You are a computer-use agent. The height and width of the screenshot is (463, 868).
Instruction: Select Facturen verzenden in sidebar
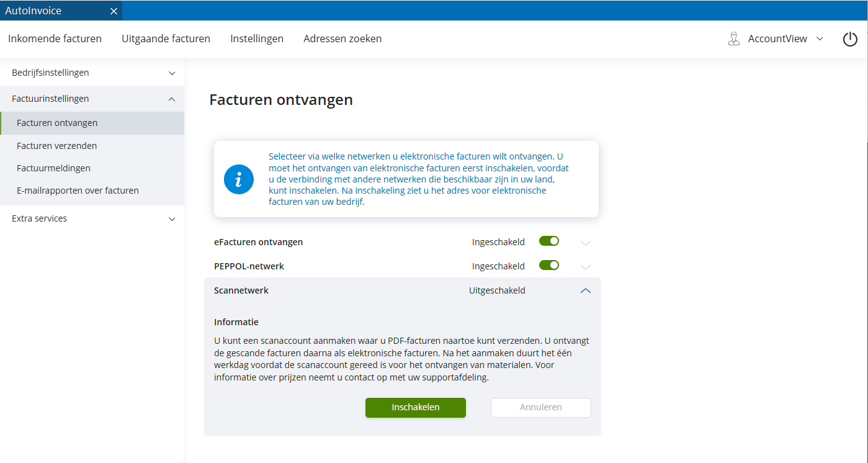(x=57, y=146)
